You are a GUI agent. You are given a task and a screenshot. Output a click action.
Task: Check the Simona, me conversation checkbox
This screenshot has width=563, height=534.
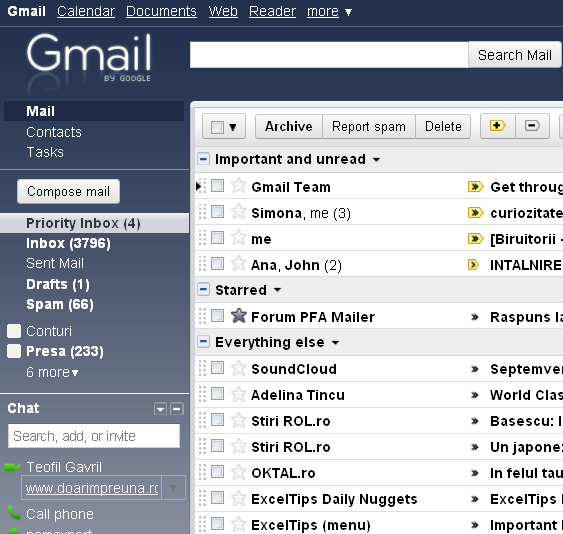click(x=217, y=212)
